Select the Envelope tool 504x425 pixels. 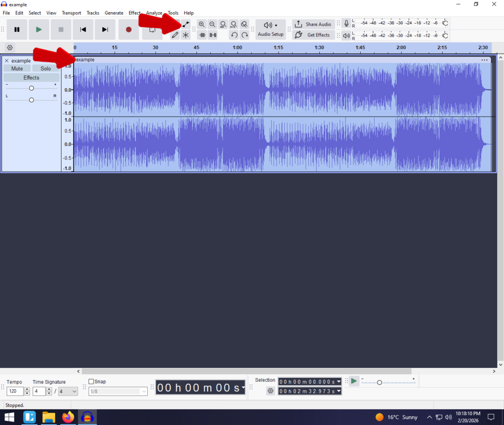point(186,24)
